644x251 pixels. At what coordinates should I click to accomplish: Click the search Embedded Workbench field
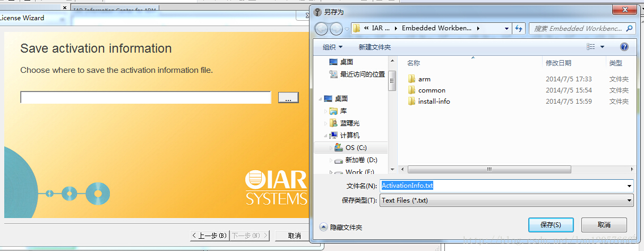[x=582, y=28]
